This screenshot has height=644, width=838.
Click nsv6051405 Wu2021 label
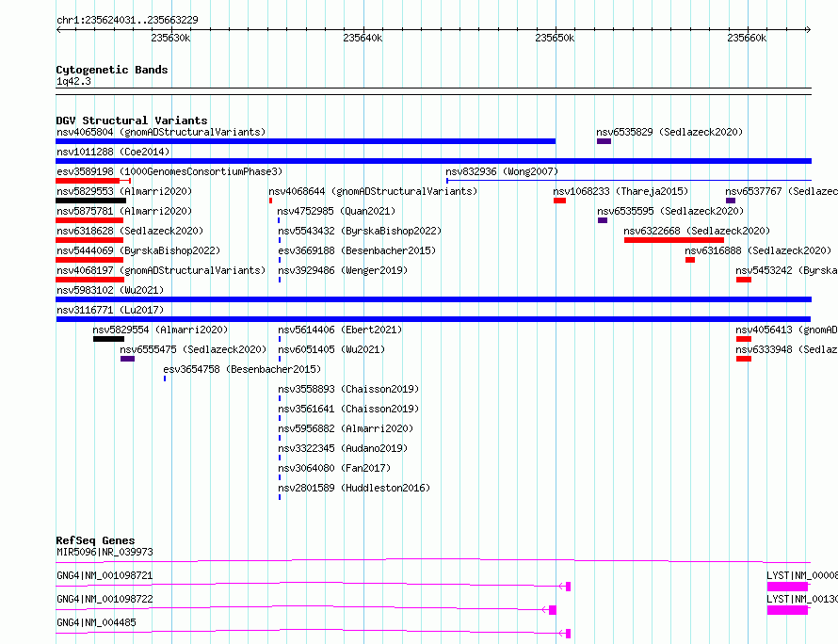[331, 349]
